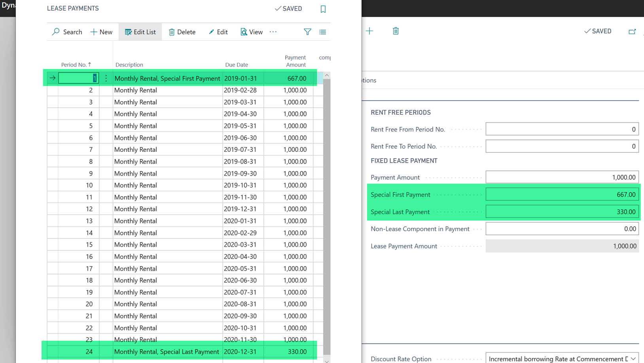Edit the Special Last Payment field
The width and height of the screenshot is (644, 363).
(562, 212)
